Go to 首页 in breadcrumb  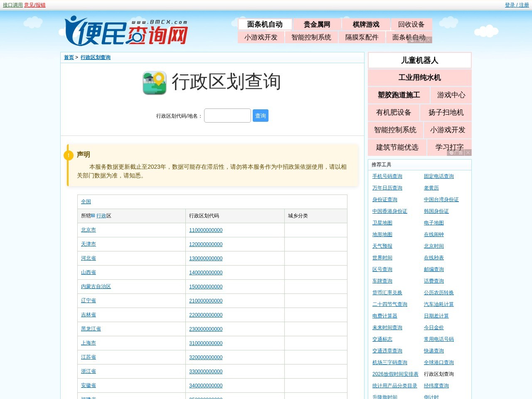tap(69, 57)
